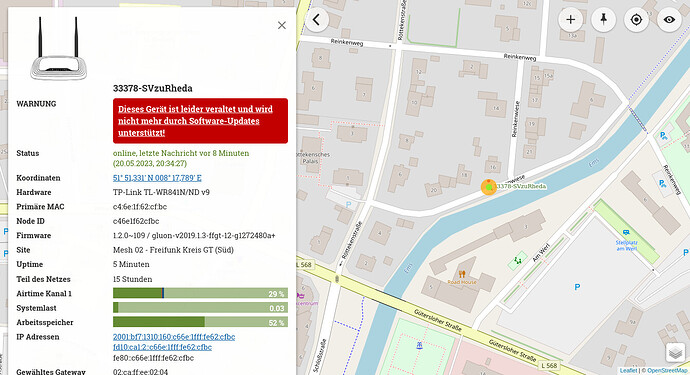690x375 pixels.
Task: Click the 33378-SVzuRheda node title
Action: pos(153,88)
